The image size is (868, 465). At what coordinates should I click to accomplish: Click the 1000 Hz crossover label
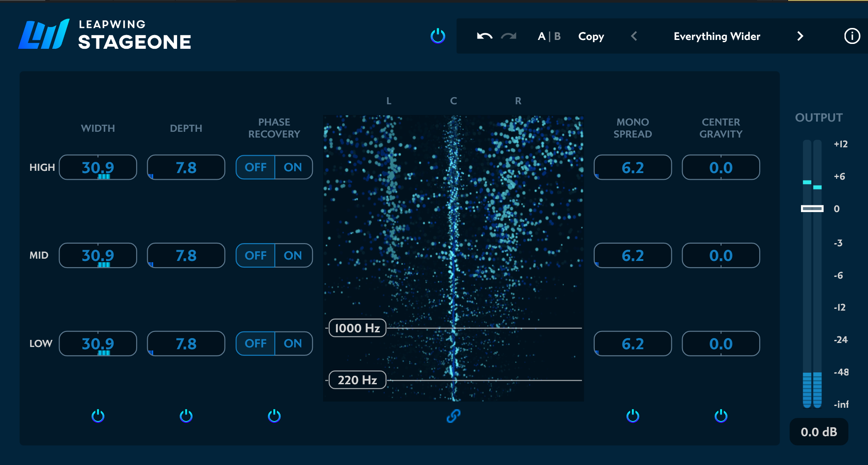pos(357,328)
